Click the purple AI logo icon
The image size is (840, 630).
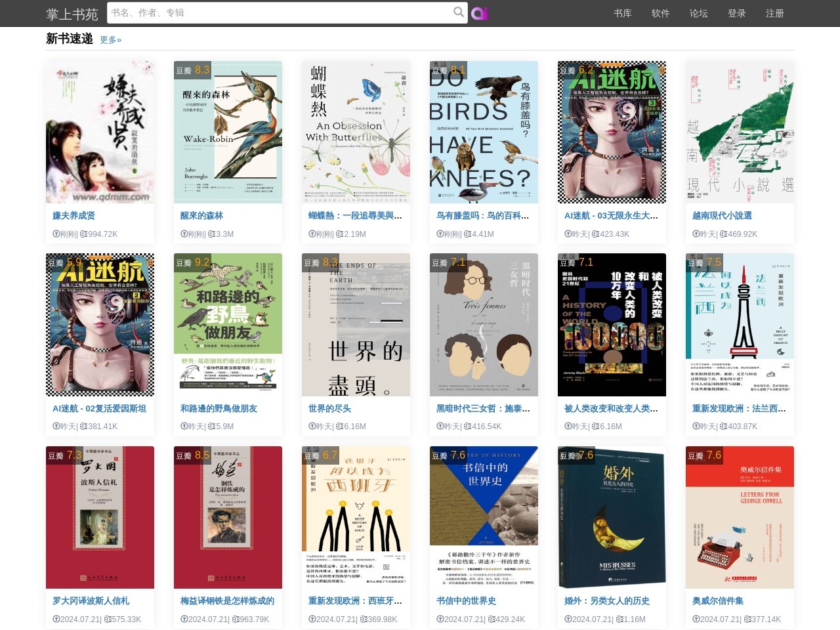coord(480,13)
